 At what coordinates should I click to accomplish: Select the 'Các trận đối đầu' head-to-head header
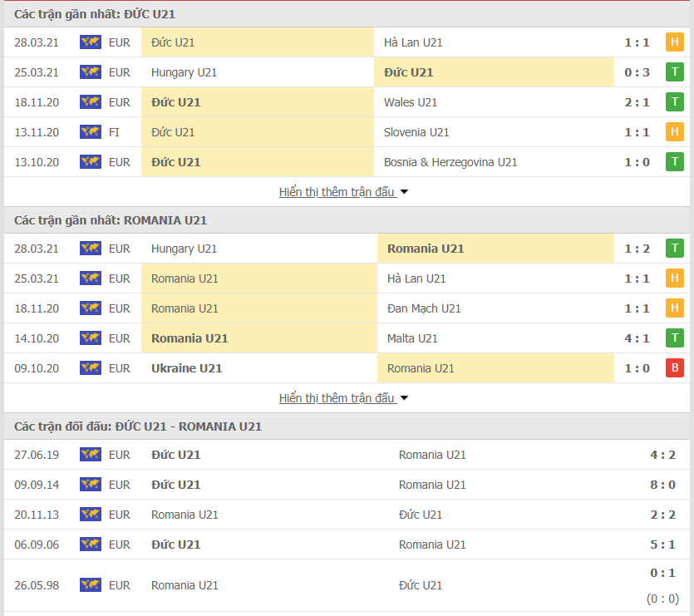138,426
